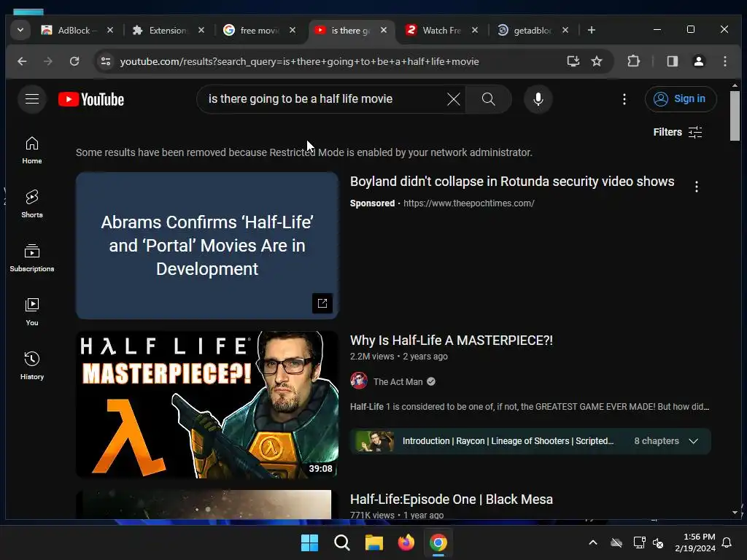Open YouTube settings three-dot menu
Screen dimensions: 747x560
tap(624, 99)
